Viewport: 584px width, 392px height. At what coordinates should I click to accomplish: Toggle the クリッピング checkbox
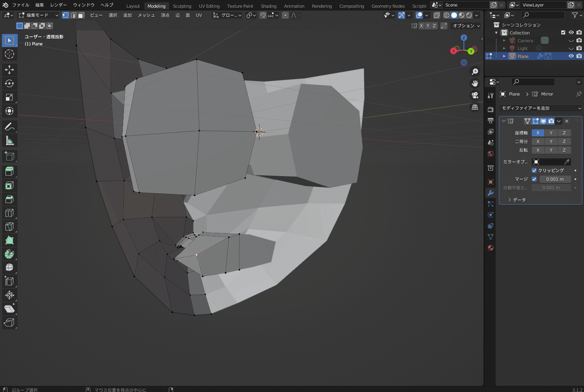[x=534, y=171]
